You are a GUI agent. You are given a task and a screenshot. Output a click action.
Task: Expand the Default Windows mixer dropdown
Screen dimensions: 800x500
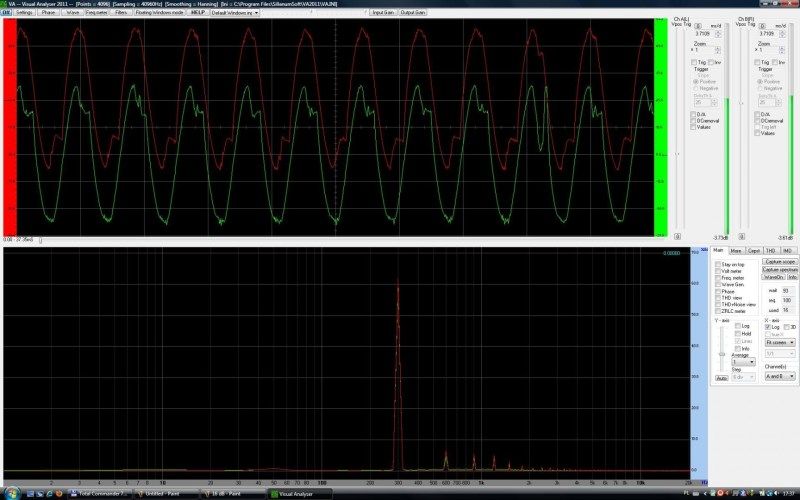pyautogui.click(x=235, y=12)
